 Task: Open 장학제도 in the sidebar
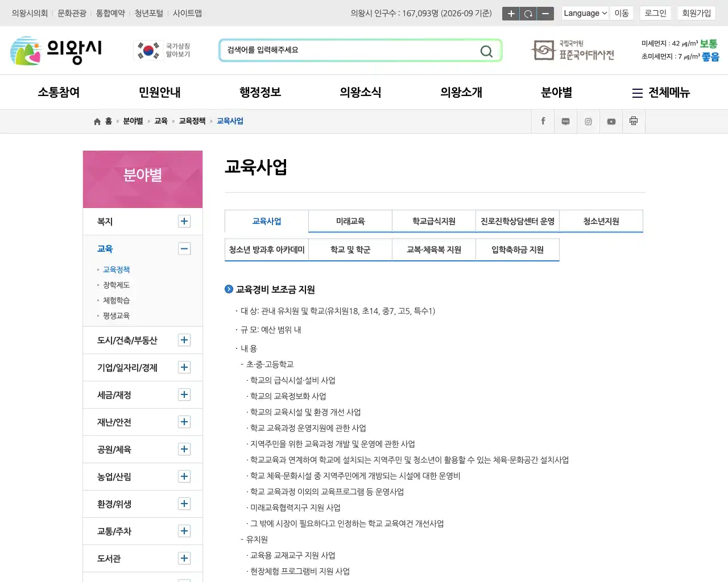click(116, 285)
